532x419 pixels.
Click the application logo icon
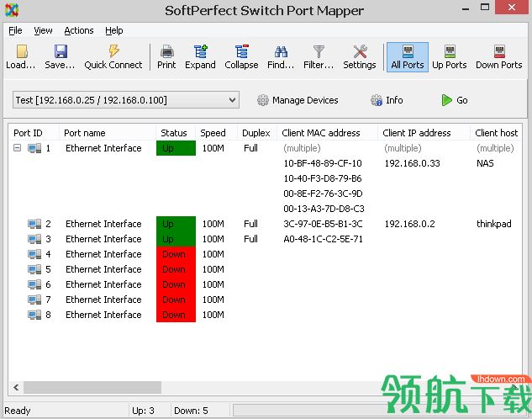point(12,10)
